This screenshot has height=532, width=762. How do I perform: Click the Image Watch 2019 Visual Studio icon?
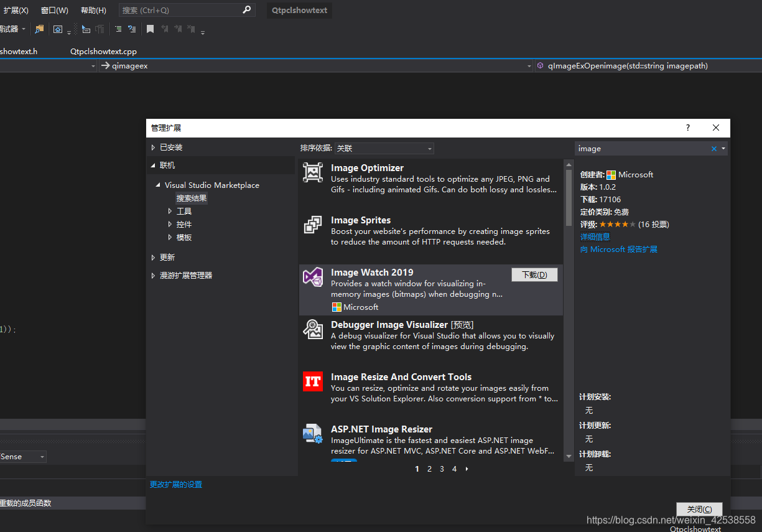[313, 277]
